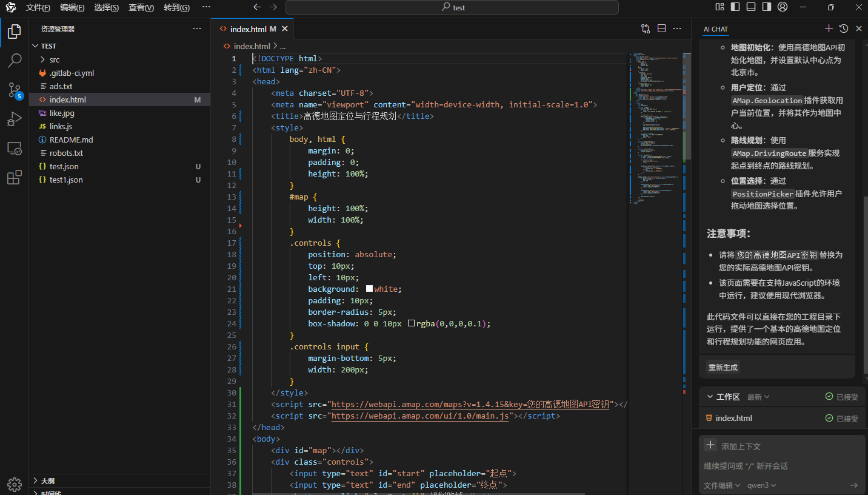Go forward using the title bar arrow

(273, 7)
